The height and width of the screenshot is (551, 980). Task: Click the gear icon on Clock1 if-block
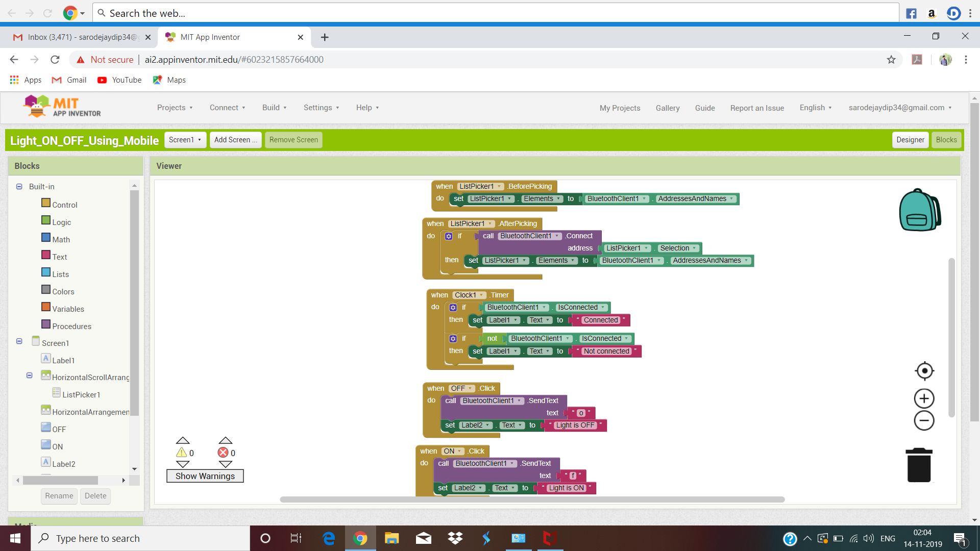453,308
